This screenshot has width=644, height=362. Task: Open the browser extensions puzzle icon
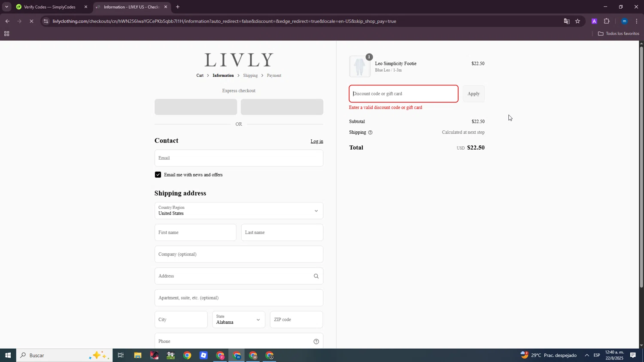click(607, 21)
